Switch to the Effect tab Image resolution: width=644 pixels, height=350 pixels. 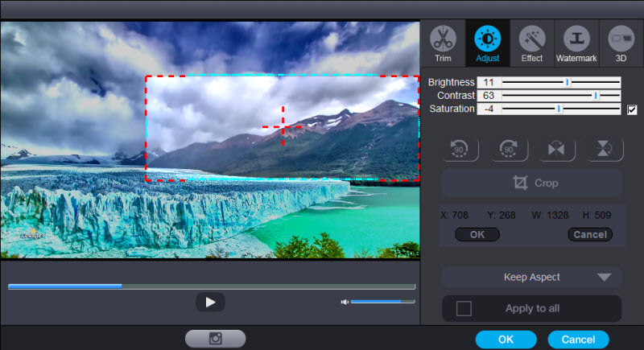point(531,43)
